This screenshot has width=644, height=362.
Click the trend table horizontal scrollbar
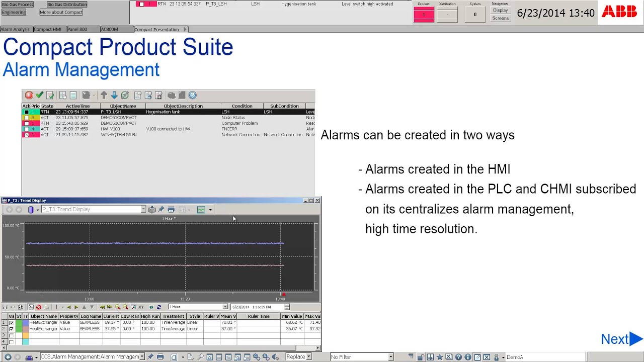click(x=160, y=348)
